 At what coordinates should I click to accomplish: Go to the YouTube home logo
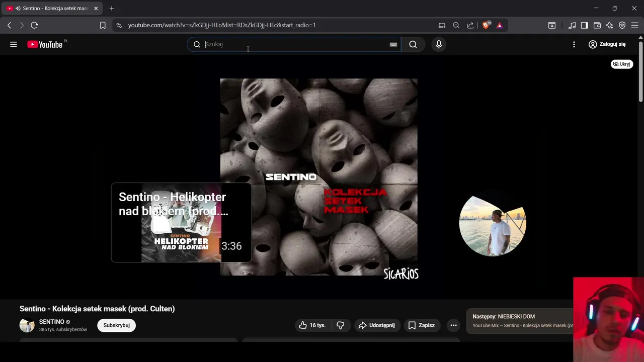click(x=45, y=45)
